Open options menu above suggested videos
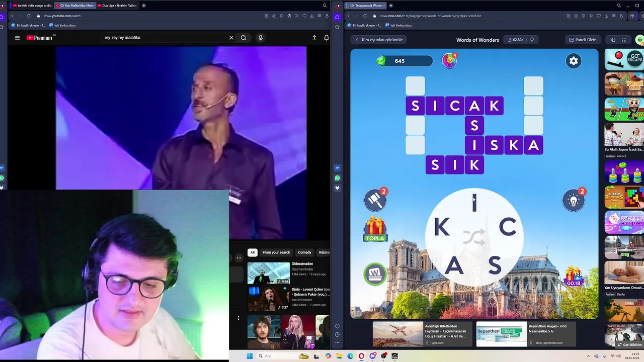Image resolution: width=644 pixels, height=362 pixels. [239, 257]
